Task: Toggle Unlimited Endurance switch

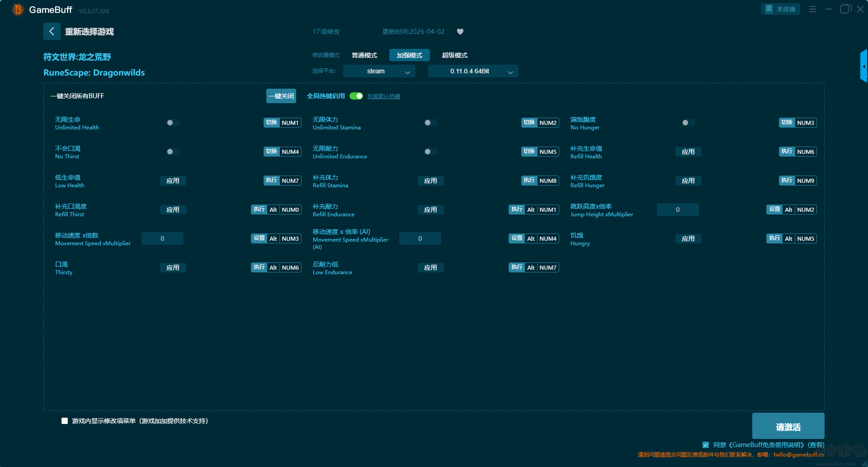Action: coord(430,152)
